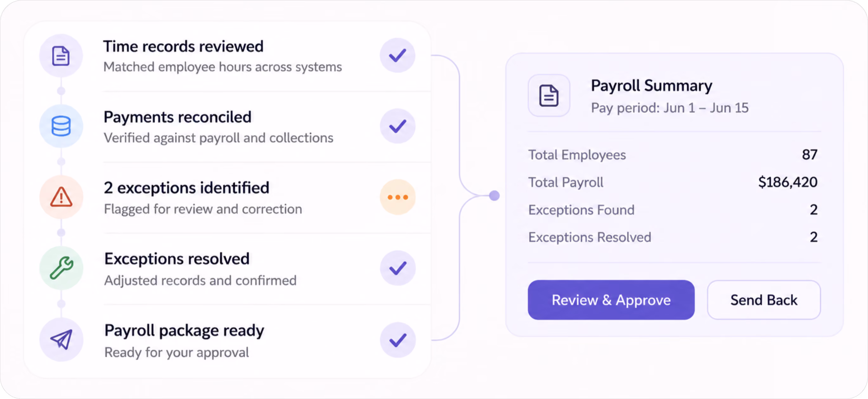Select the Exceptions resolved step title
Image resolution: width=868 pixels, height=399 pixels.
[177, 259]
